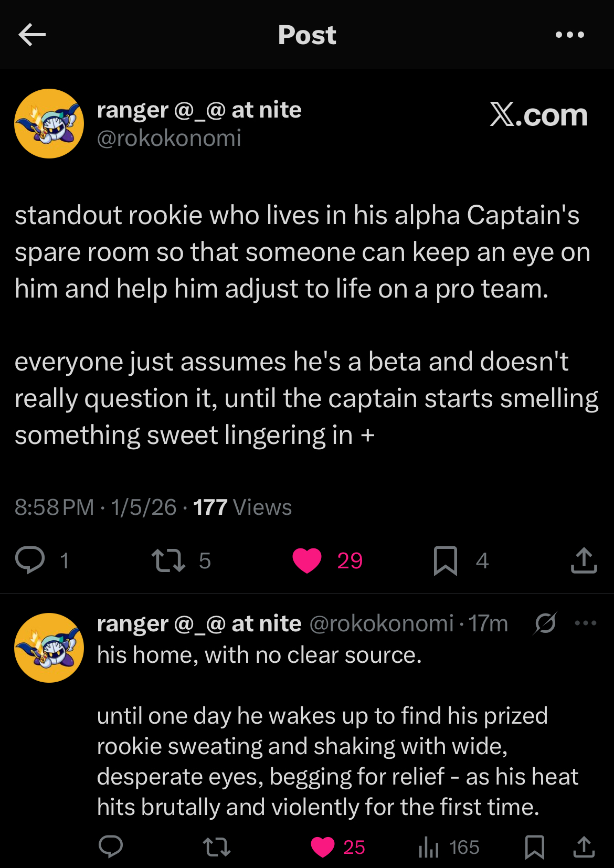Open the reply author's avatar
This screenshot has width=614, height=868.
tap(49, 648)
